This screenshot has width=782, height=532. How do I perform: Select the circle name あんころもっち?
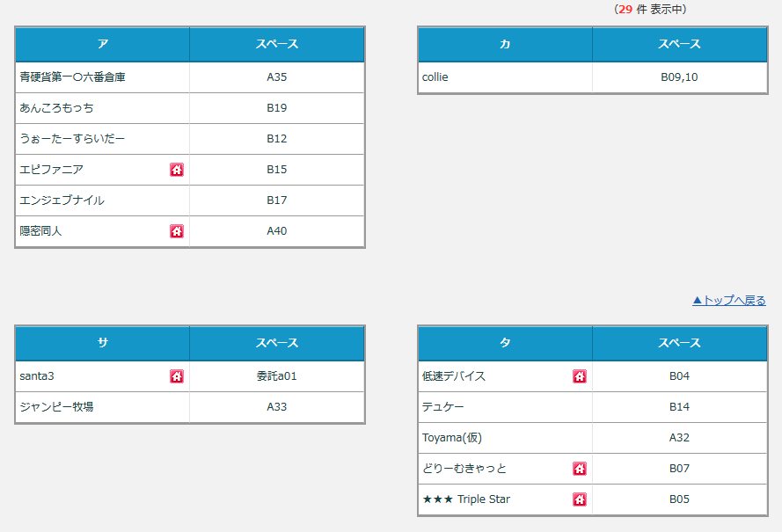56,108
